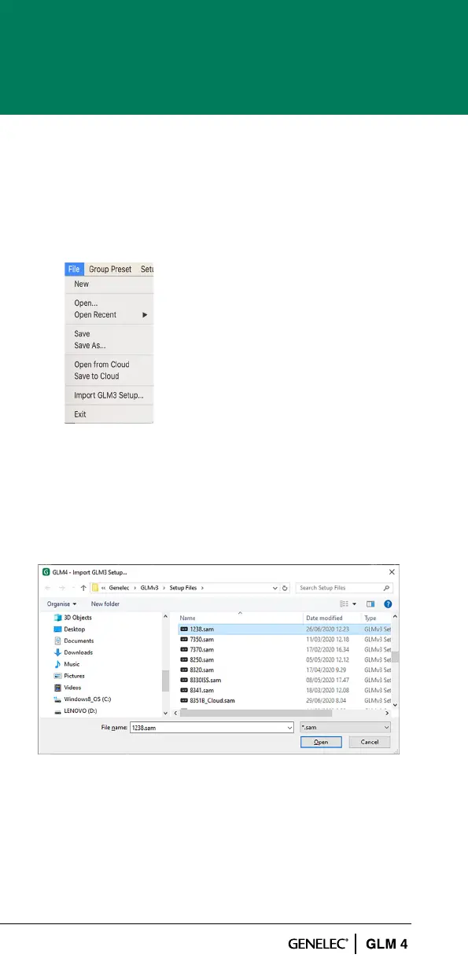Open the view options dropdown arrow
The image size is (468, 980).
coord(355,604)
